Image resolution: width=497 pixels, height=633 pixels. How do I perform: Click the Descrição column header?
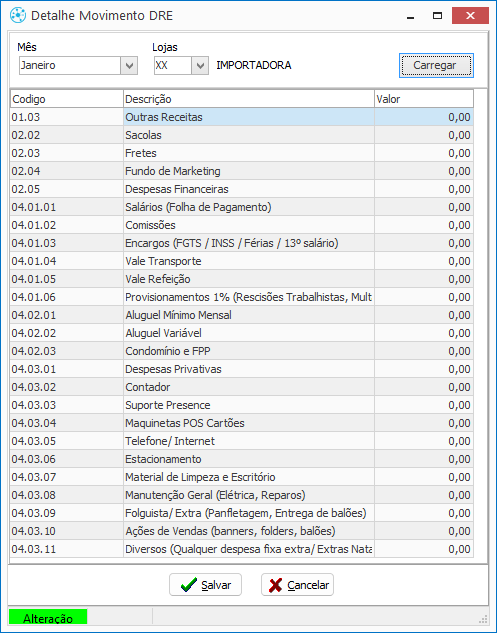249,99
